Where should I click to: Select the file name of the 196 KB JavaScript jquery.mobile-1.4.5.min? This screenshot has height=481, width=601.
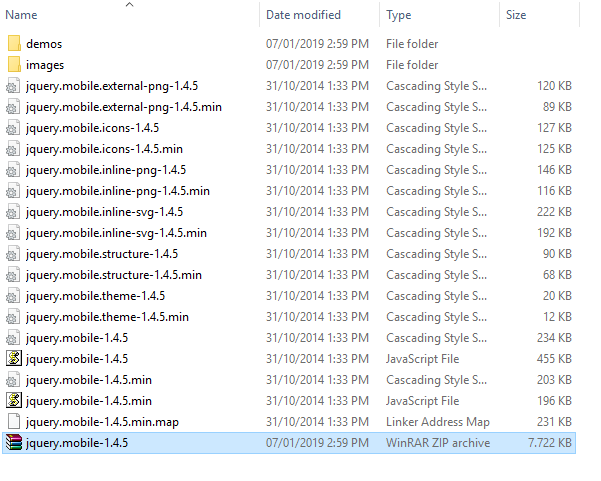tap(89, 401)
